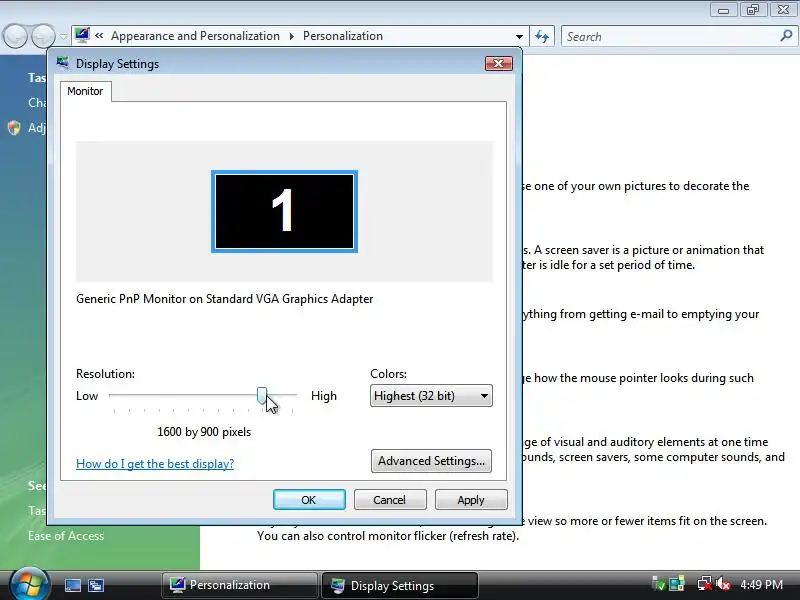This screenshot has width=800, height=600.
Task: Open the 'How do I get the best display?' link
Action: coord(155,464)
